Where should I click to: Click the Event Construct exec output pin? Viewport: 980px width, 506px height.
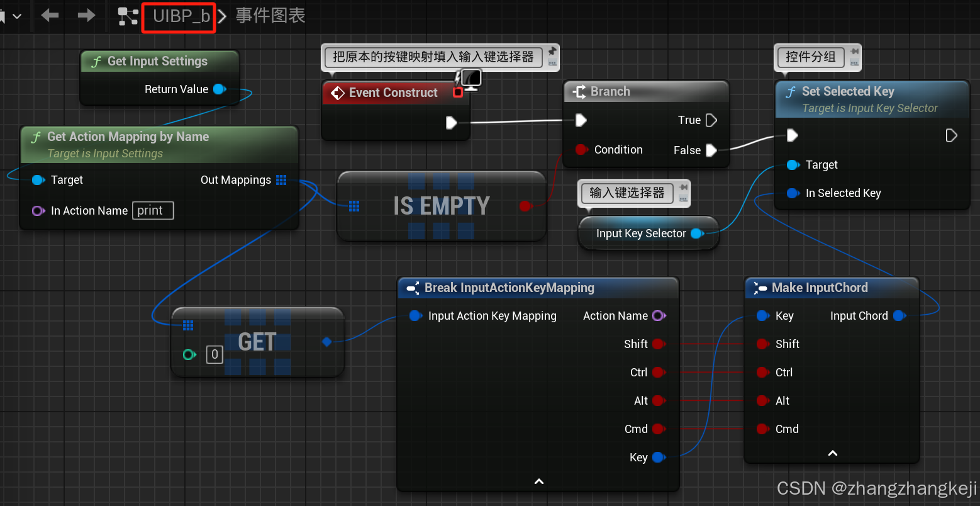click(x=451, y=123)
